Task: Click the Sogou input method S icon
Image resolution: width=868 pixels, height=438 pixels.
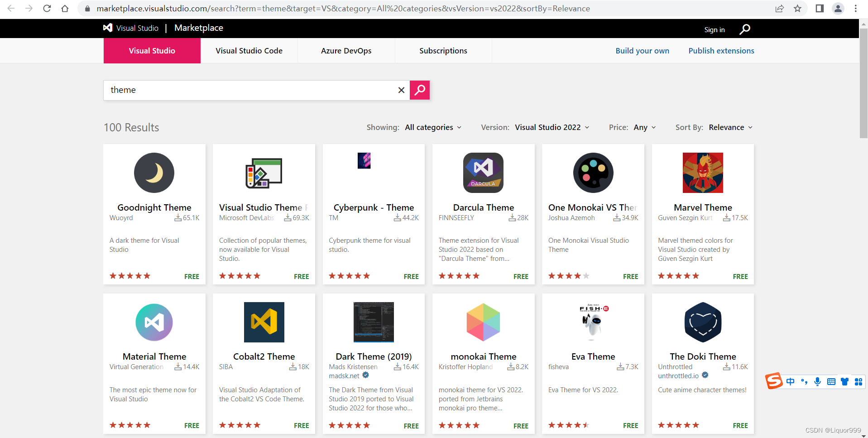Action: click(x=774, y=381)
